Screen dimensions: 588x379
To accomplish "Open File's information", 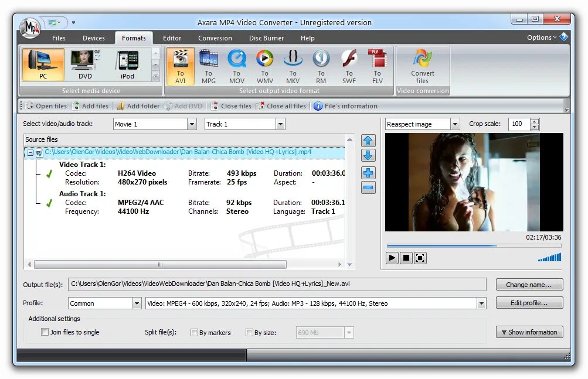I will click(346, 106).
